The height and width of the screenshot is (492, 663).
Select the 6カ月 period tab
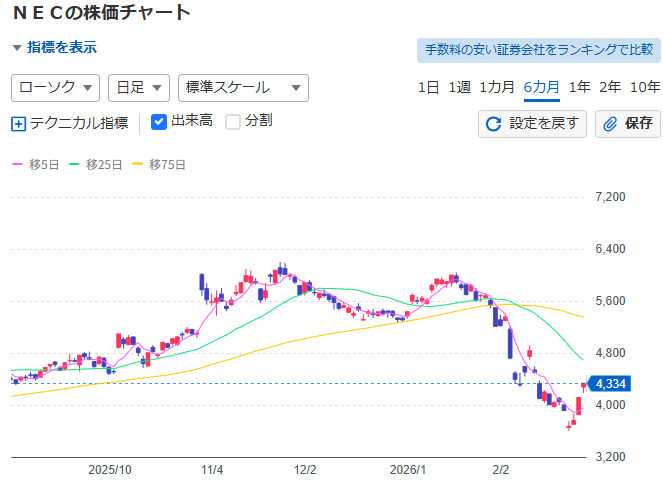541,87
